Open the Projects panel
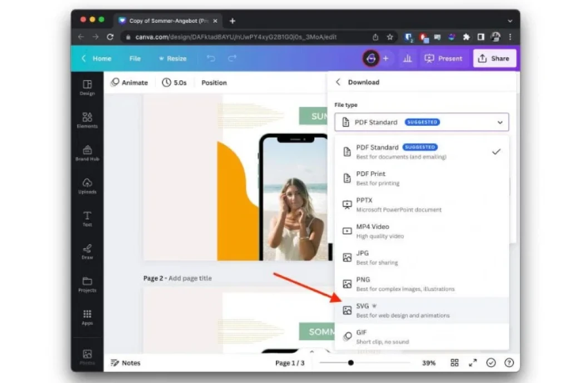 87,284
